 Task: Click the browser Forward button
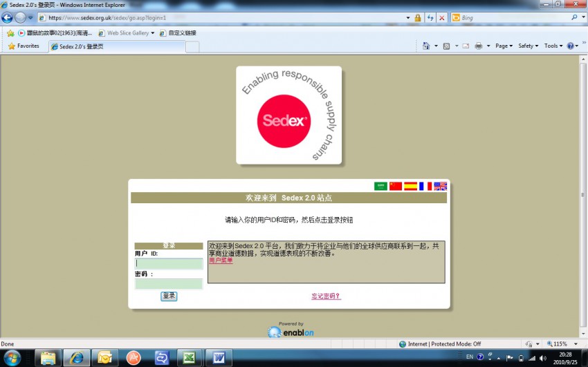pos(20,17)
